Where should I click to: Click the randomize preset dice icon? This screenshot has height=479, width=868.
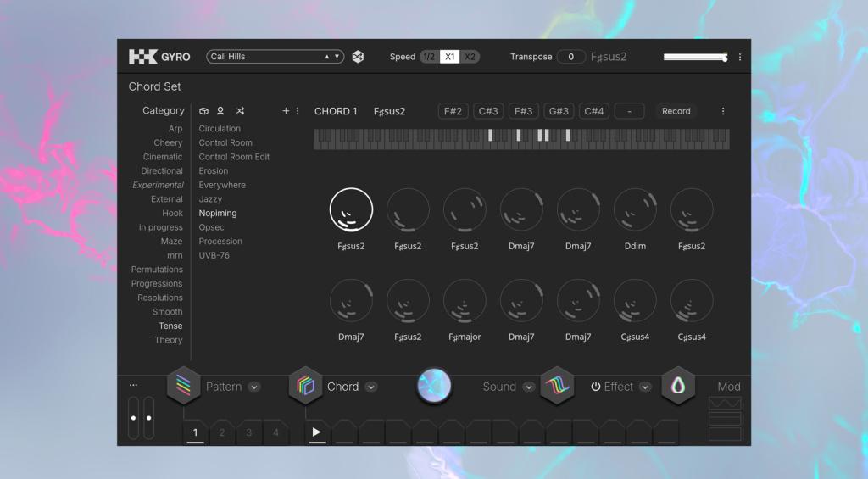click(358, 57)
